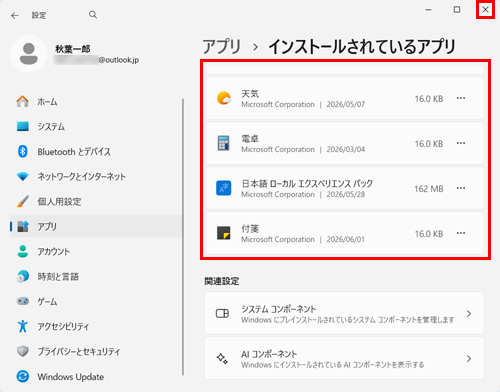This screenshot has height=392, width=500.
Task: Open more options for 付箋
Action: pos(461,233)
